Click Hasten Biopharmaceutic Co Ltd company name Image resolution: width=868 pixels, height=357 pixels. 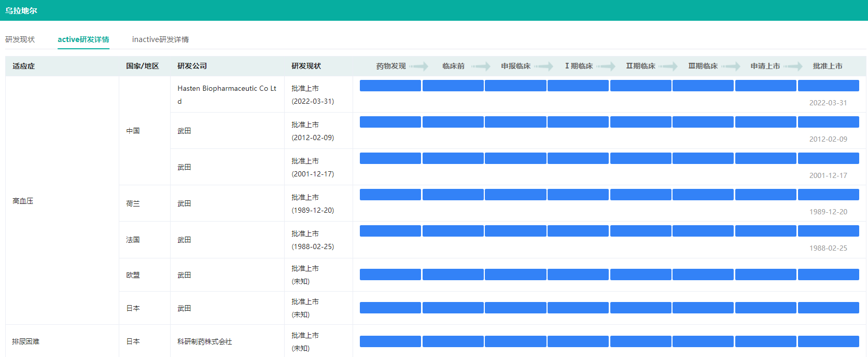tap(227, 94)
